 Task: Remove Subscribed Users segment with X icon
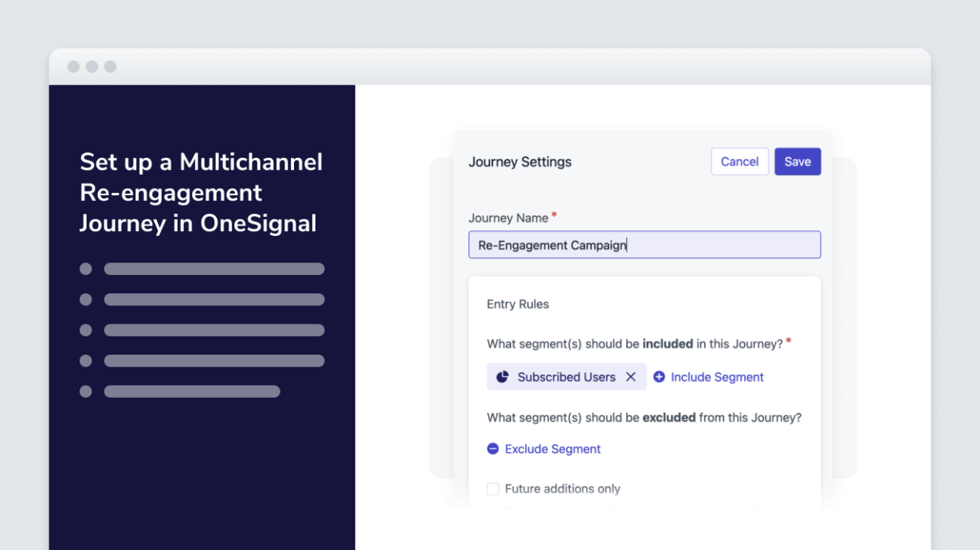(631, 377)
